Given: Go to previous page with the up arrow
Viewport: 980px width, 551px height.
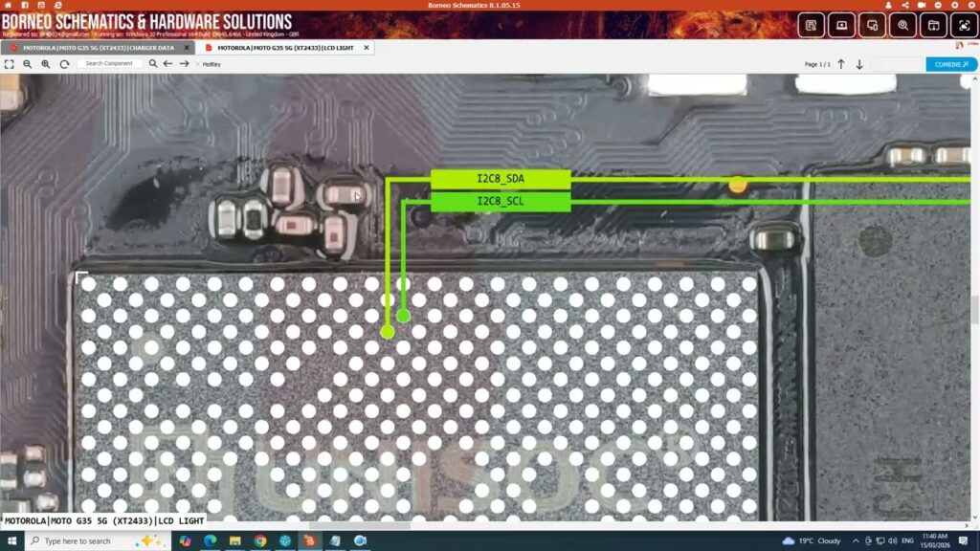Looking at the screenshot, I should pos(841,64).
